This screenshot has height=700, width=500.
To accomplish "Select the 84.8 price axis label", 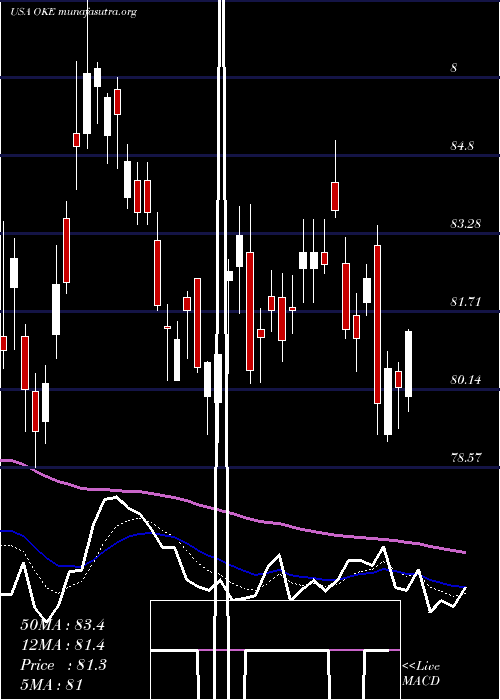I will click(x=462, y=146).
